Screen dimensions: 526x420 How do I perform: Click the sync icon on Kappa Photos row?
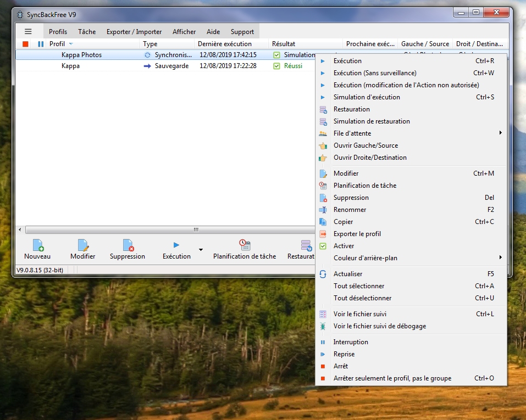click(x=147, y=55)
